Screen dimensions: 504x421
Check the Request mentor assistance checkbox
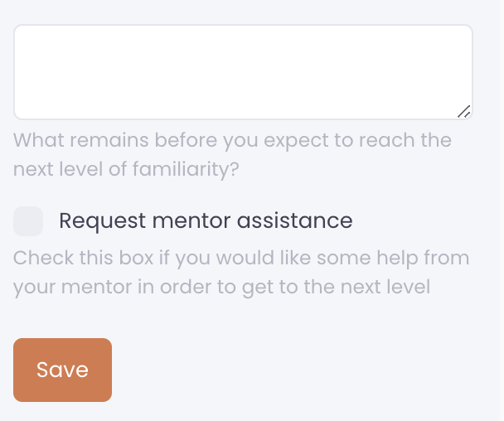(28, 222)
